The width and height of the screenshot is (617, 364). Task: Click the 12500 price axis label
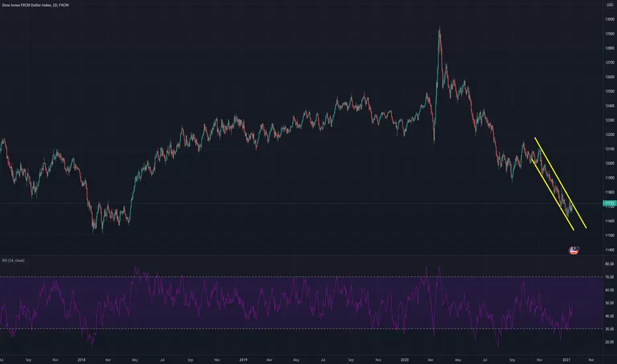610,91
